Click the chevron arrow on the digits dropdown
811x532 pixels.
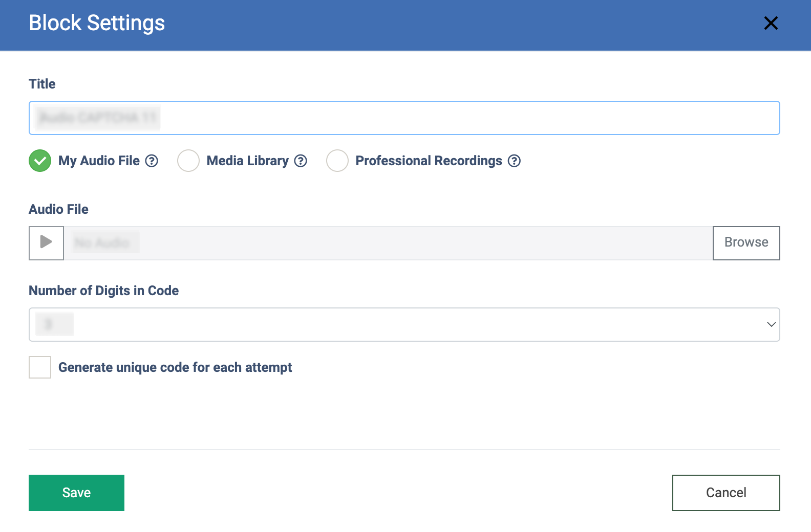(771, 324)
